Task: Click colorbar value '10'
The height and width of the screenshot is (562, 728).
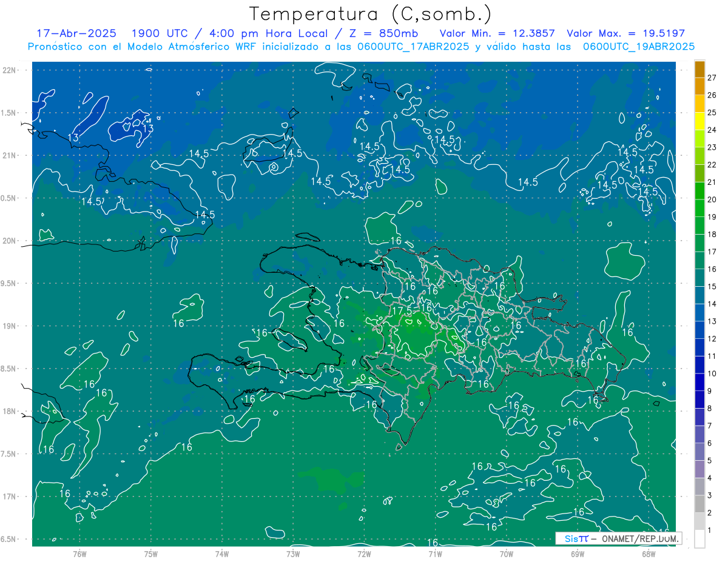Action: pos(712,373)
